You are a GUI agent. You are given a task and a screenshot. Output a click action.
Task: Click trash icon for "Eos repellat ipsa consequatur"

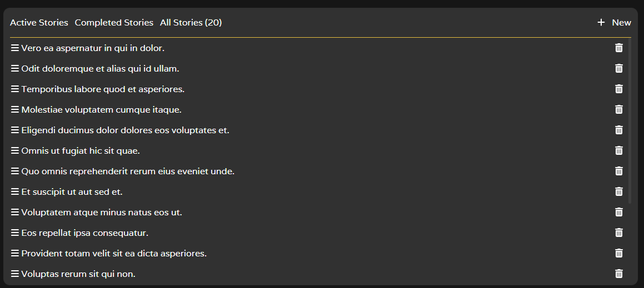pyautogui.click(x=619, y=233)
